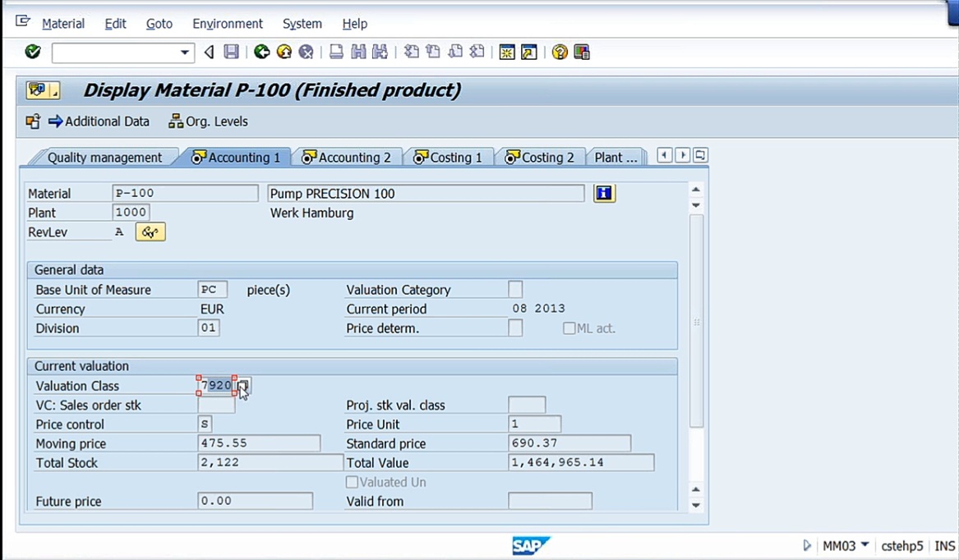Screen dimensions: 959x560
Task: Open the System menu
Action: click(x=302, y=24)
